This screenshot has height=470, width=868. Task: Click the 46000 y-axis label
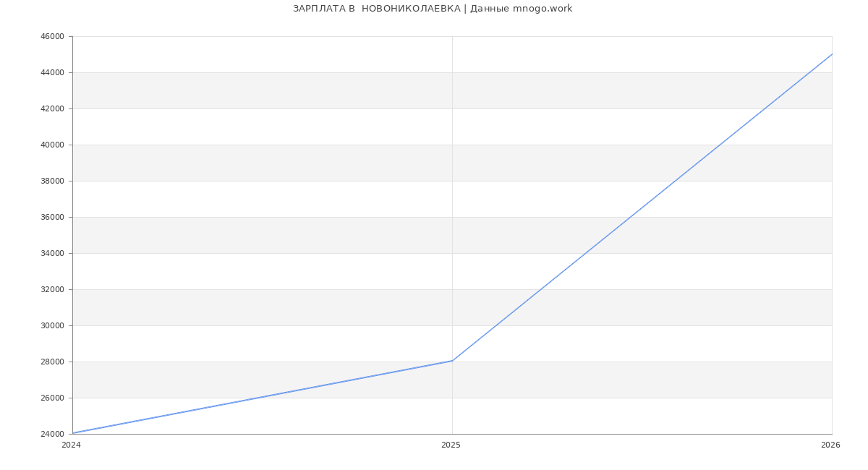(52, 36)
